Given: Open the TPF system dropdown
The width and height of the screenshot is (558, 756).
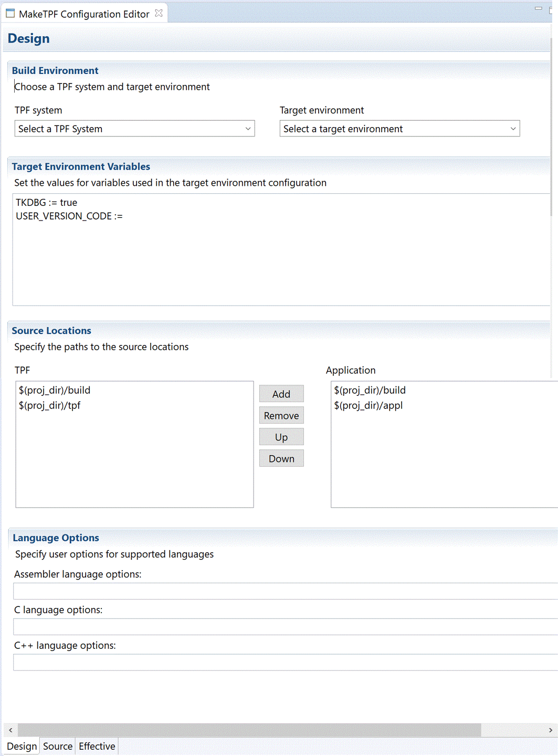Looking at the screenshot, I should 134,129.
